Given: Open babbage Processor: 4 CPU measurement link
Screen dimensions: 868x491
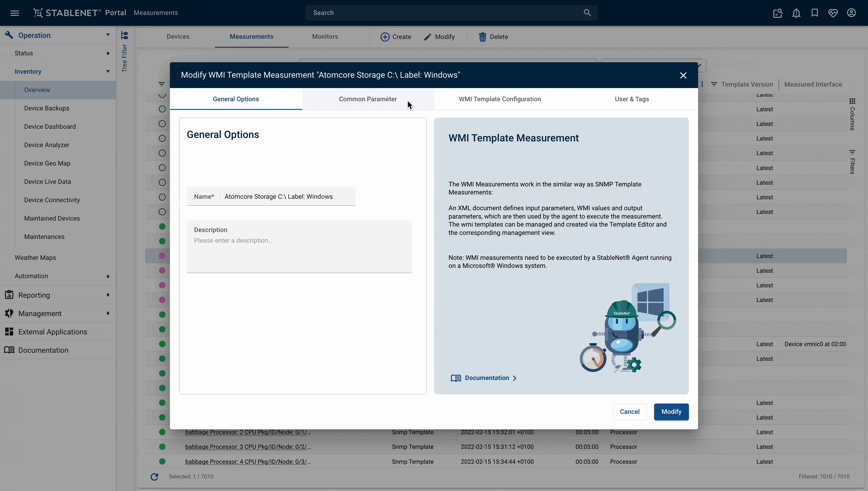Looking at the screenshot, I should (x=248, y=462).
